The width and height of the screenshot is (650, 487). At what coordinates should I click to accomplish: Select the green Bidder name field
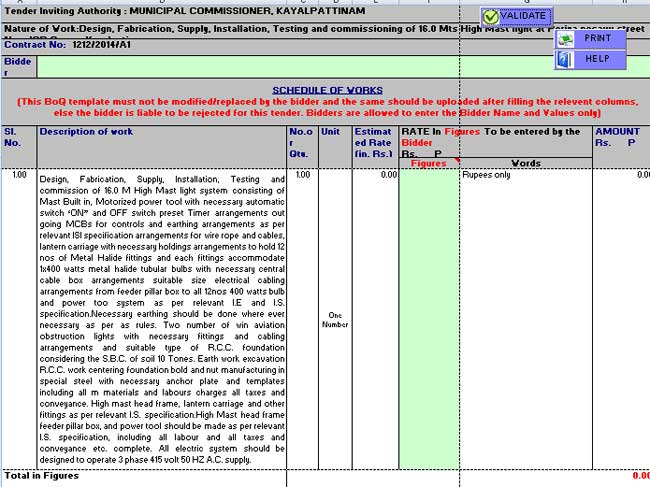tap(344, 67)
